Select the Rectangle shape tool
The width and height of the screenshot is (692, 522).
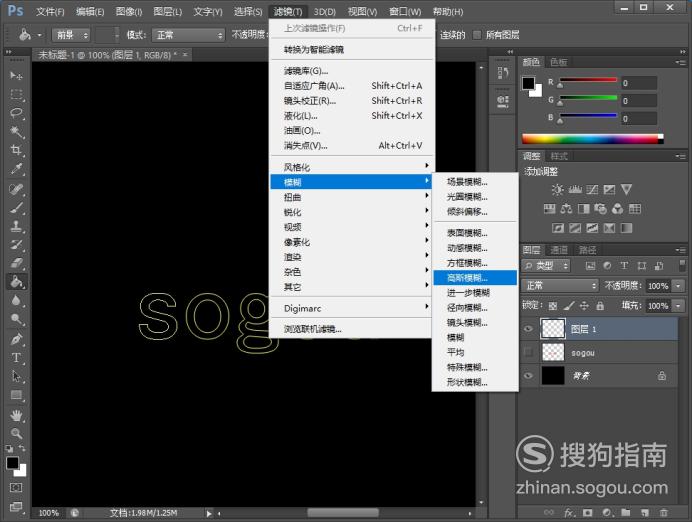click(16, 395)
